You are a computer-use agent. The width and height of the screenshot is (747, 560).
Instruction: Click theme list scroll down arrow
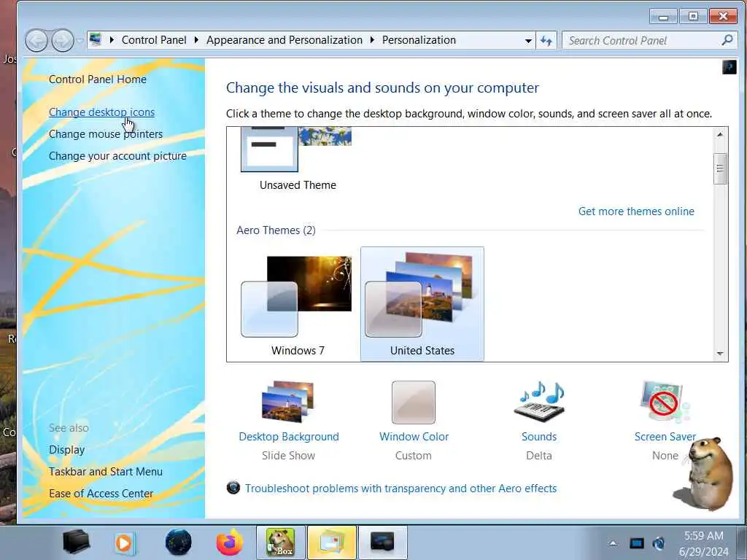click(x=720, y=354)
